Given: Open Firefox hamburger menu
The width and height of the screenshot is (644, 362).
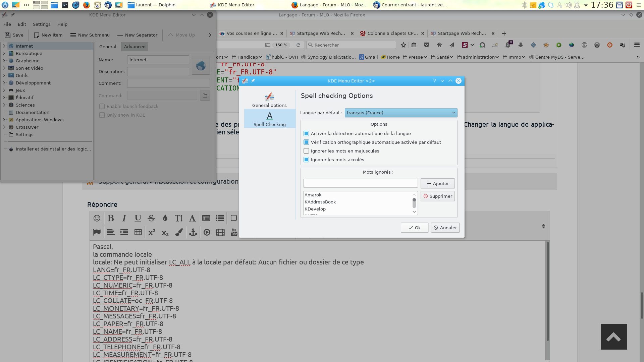Looking at the screenshot, I should [637, 45].
